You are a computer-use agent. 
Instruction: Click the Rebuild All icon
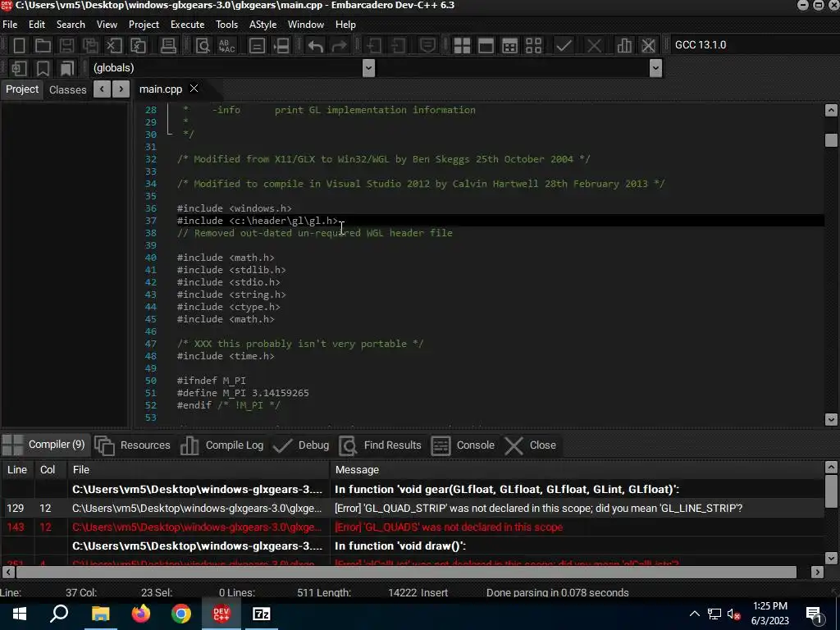click(533, 46)
